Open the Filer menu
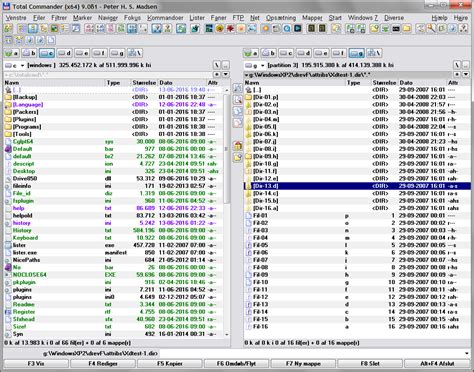The width and height of the screenshot is (474, 372). click(39, 18)
